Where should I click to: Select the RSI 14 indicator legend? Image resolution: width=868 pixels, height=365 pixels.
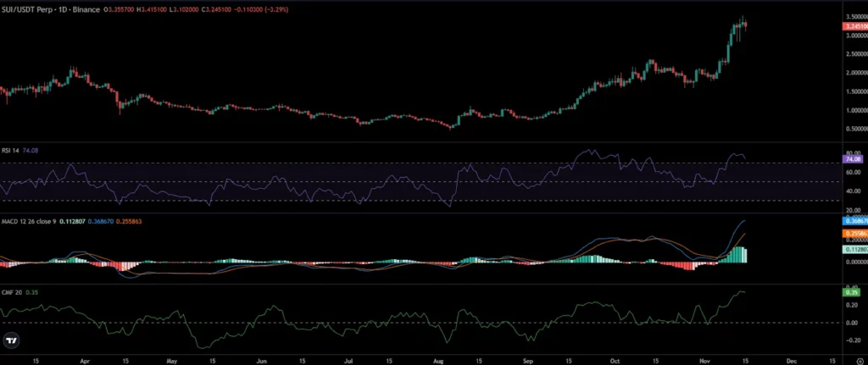pyautogui.click(x=11, y=150)
